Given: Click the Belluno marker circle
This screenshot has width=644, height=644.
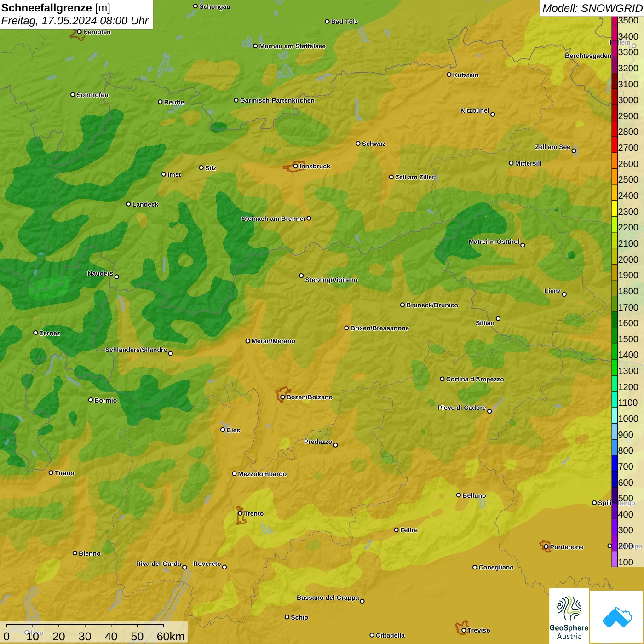Looking at the screenshot, I should click(459, 495).
